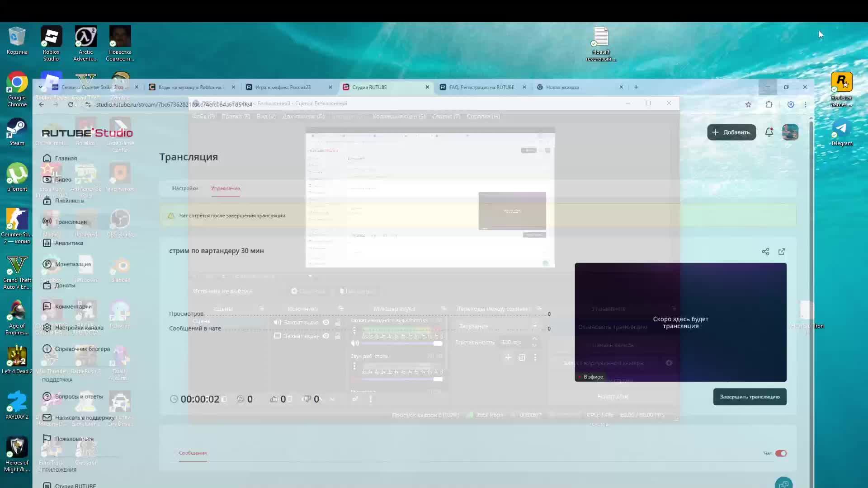Open a new Chrome tab with plus
Screen dimensions: 868x488
click(x=636, y=87)
